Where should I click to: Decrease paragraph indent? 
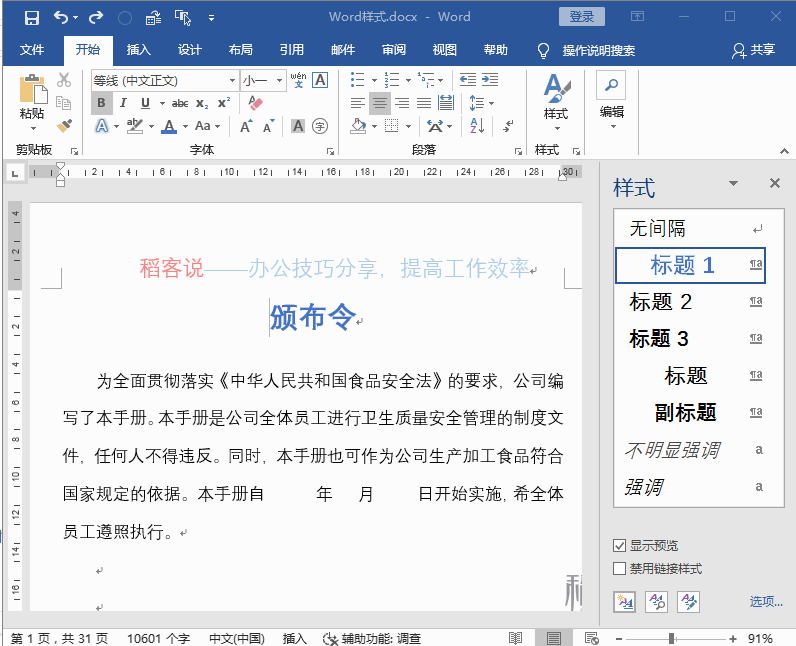tap(468, 80)
